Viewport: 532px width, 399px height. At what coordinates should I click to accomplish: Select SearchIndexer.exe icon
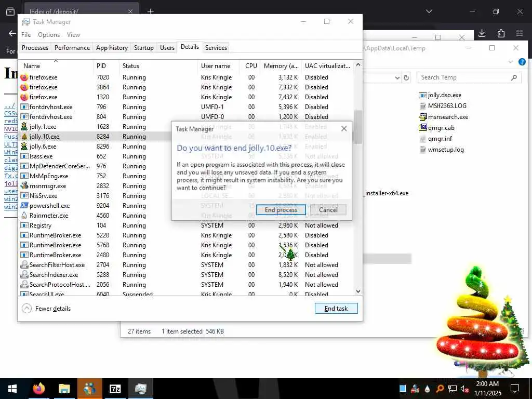[x=24, y=274]
